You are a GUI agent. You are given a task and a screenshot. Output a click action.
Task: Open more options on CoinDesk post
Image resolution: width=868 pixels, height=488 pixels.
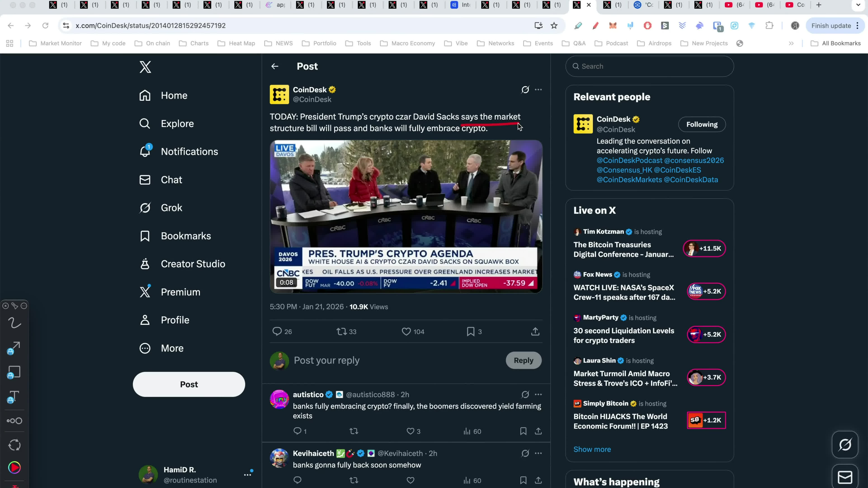(x=538, y=90)
